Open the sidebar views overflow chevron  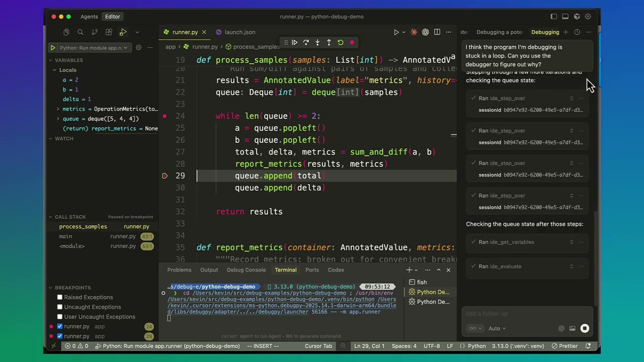point(137,32)
